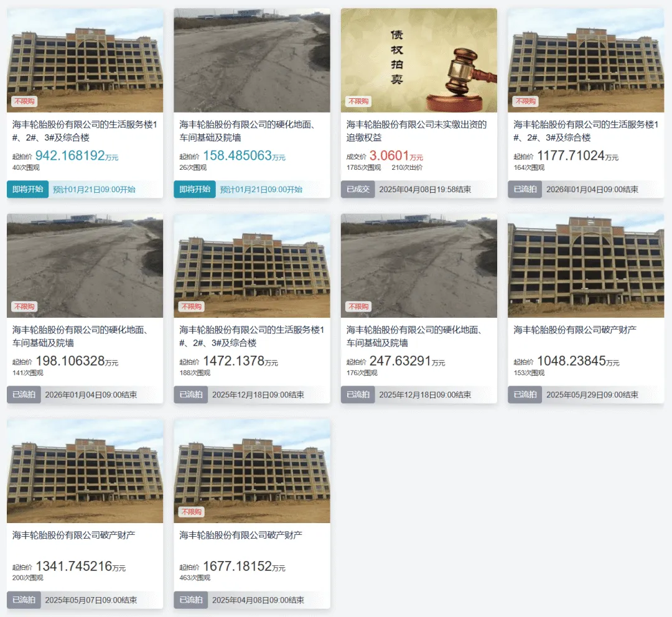Click 不限购 tag on the 1177.71024万元 listing

click(x=526, y=101)
